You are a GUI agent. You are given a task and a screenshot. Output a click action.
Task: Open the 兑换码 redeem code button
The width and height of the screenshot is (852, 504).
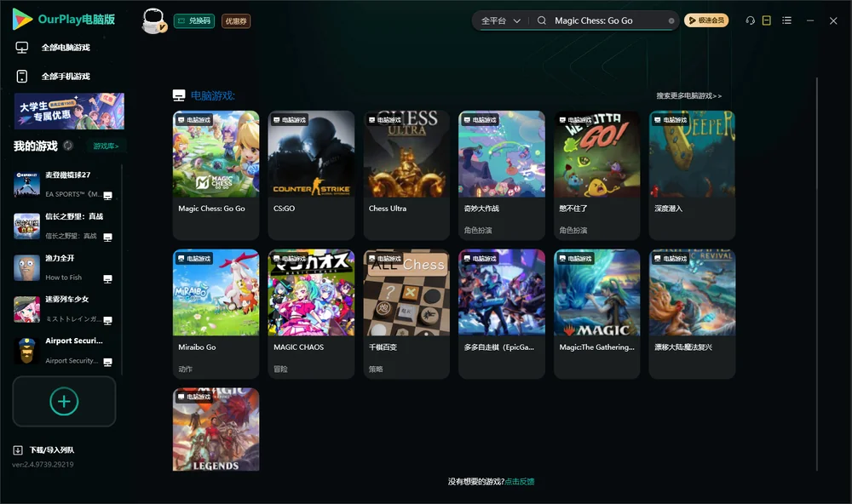(194, 21)
